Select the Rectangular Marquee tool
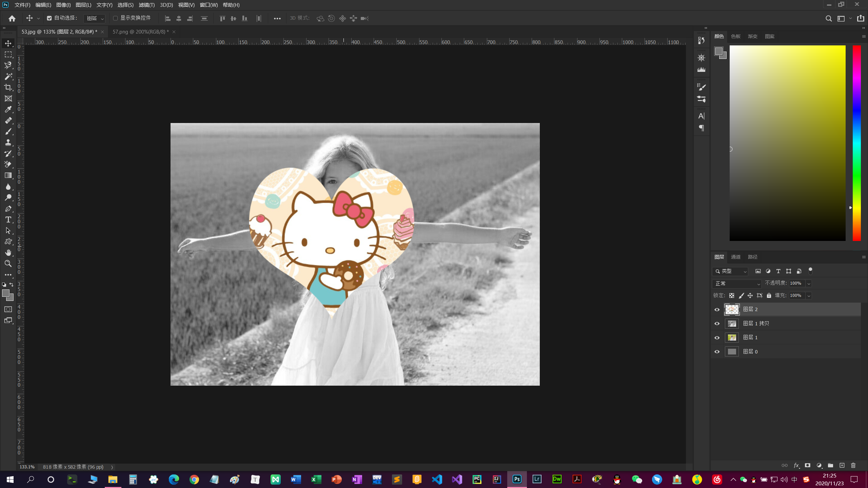 8,55
